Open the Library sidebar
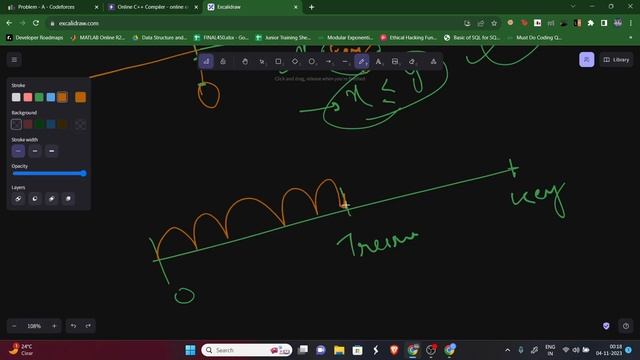Viewport: 640px width, 360px height. [616, 60]
